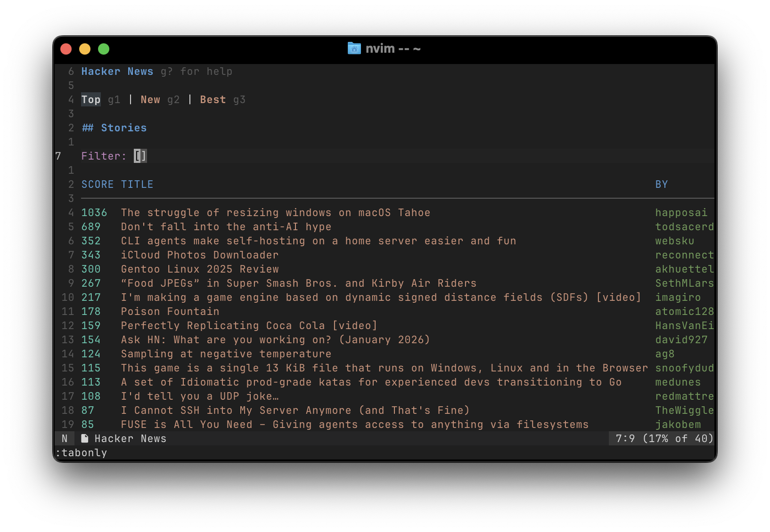Click the score 267
Image resolution: width=770 pixels, height=532 pixels.
click(91, 283)
